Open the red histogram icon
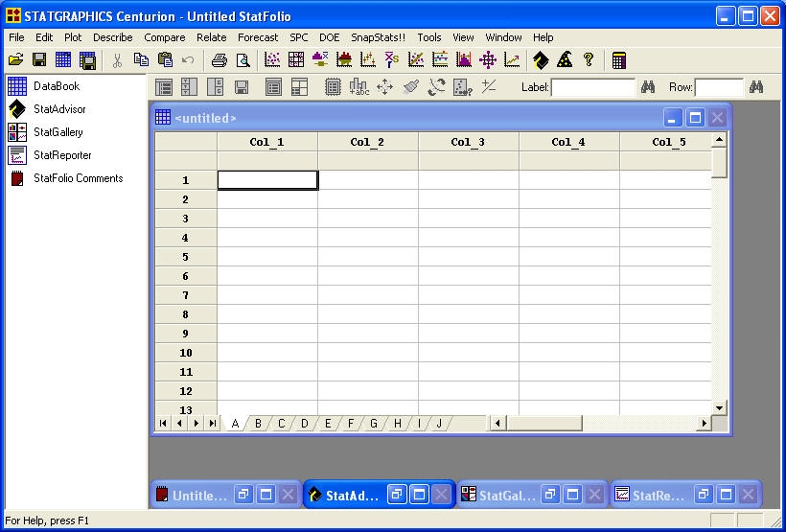This screenshot has height=532, width=786. [344, 60]
